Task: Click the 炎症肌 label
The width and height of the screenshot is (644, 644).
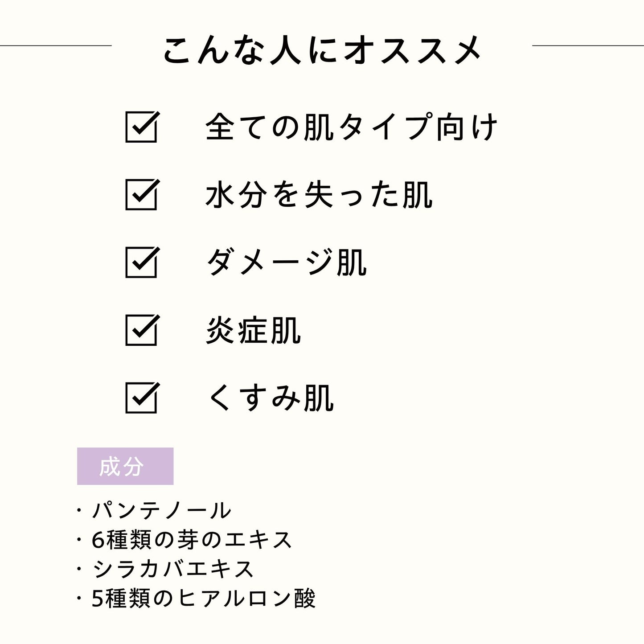Action: (254, 331)
